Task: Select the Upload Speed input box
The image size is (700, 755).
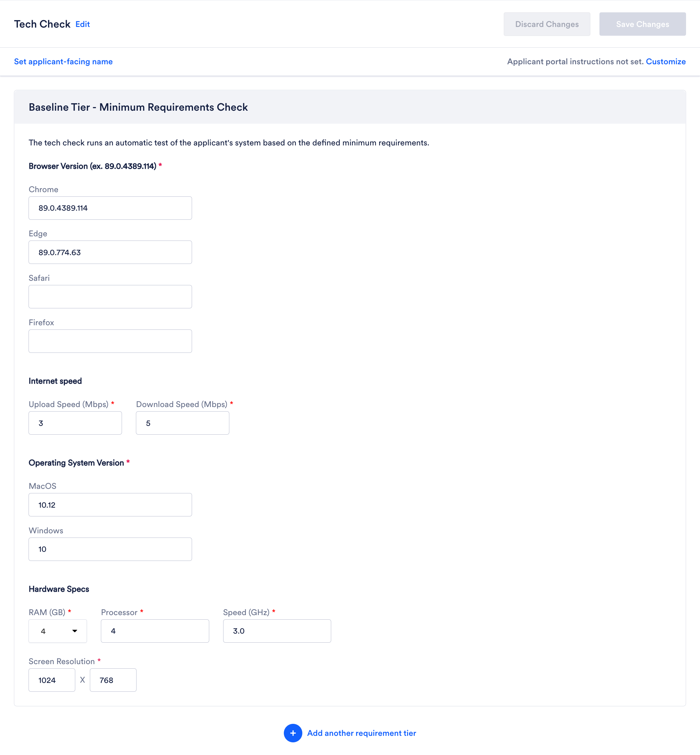Action: (75, 423)
